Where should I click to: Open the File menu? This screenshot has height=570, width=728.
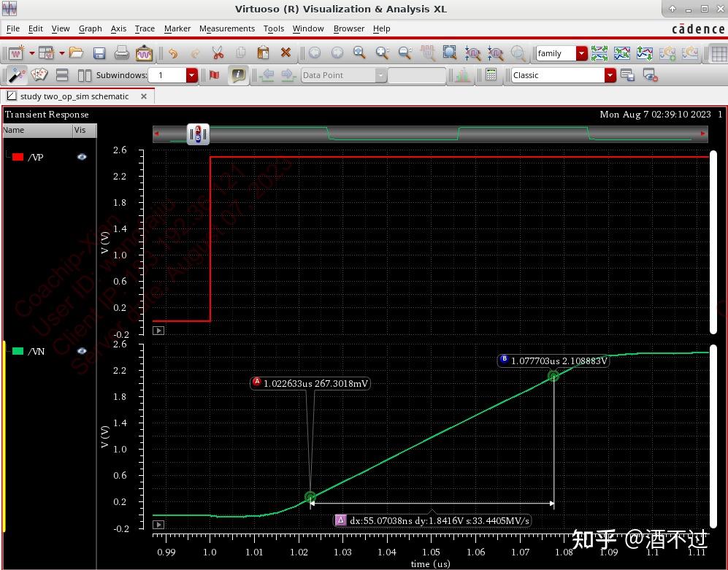coord(13,28)
